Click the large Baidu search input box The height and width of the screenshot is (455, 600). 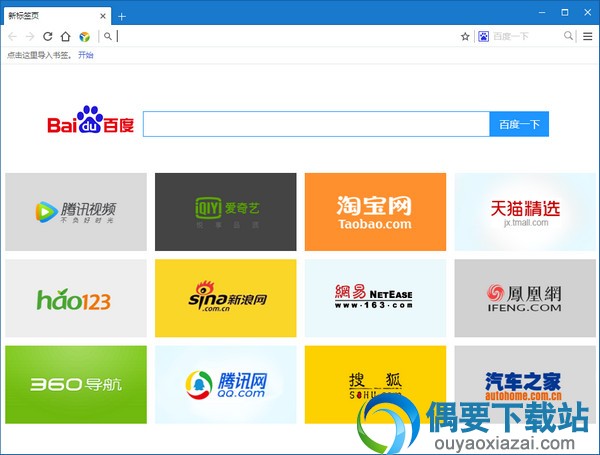[x=316, y=124]
